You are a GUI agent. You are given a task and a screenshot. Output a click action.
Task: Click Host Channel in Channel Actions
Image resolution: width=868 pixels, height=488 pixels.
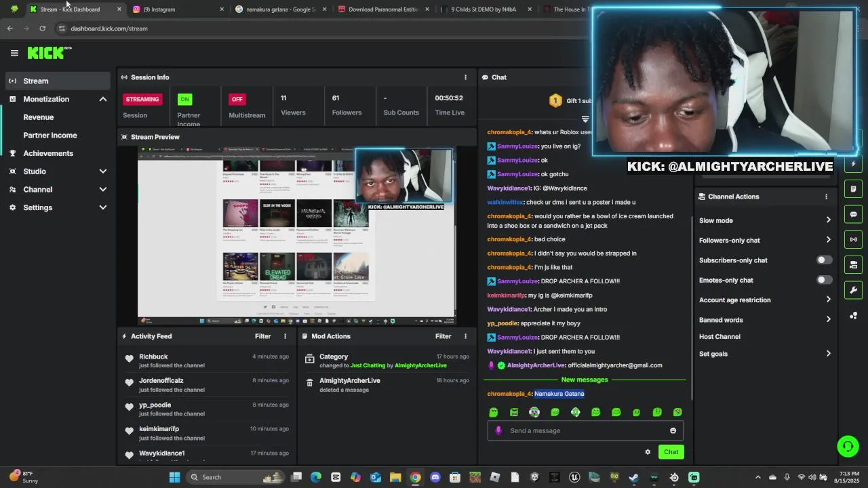pyautogui.click(x=719, y=337)
